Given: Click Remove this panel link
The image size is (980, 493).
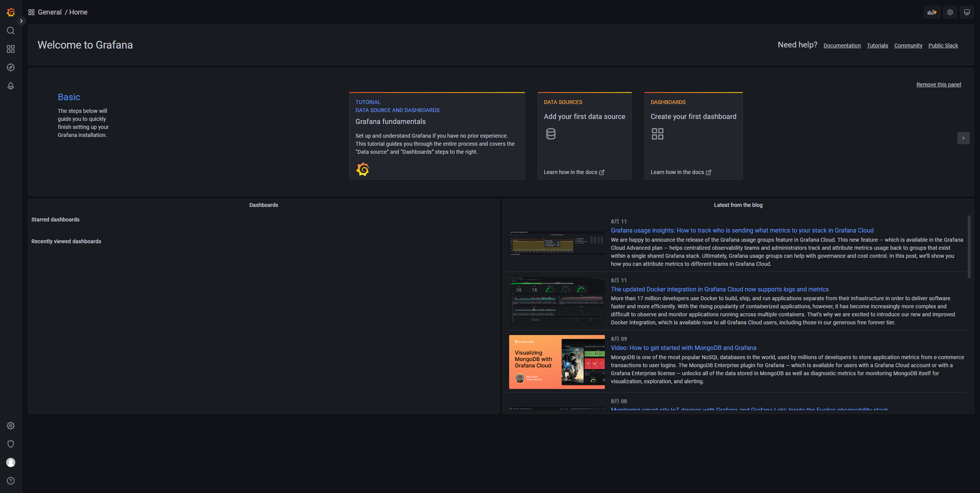Looking at the screenshot, I should point(938,85).
